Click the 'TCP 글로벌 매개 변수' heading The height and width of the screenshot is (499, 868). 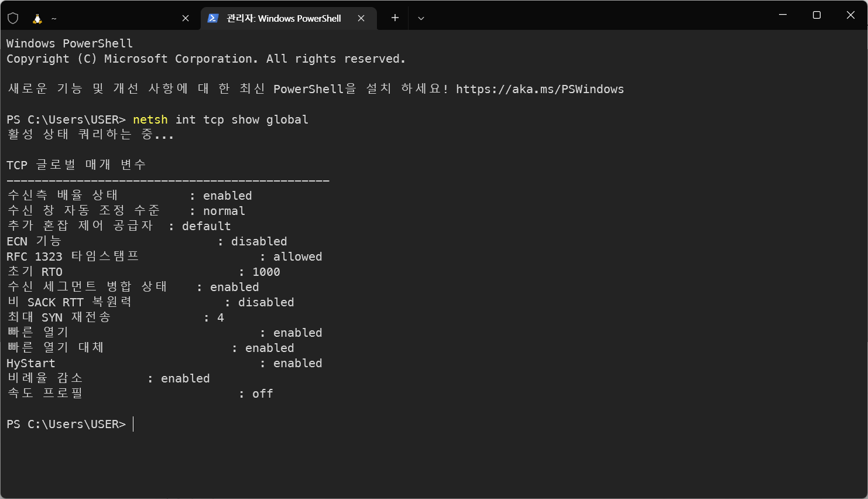point(76,165)
